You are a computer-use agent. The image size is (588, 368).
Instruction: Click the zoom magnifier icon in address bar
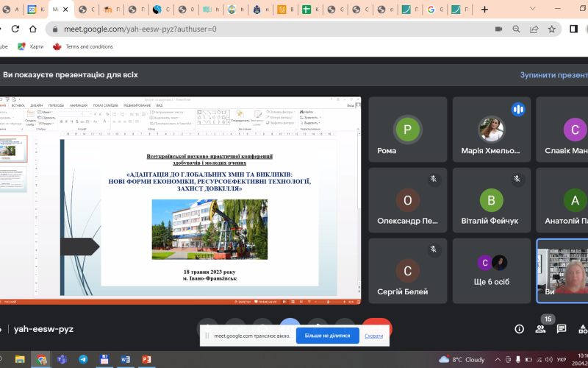tap(517, 29)
